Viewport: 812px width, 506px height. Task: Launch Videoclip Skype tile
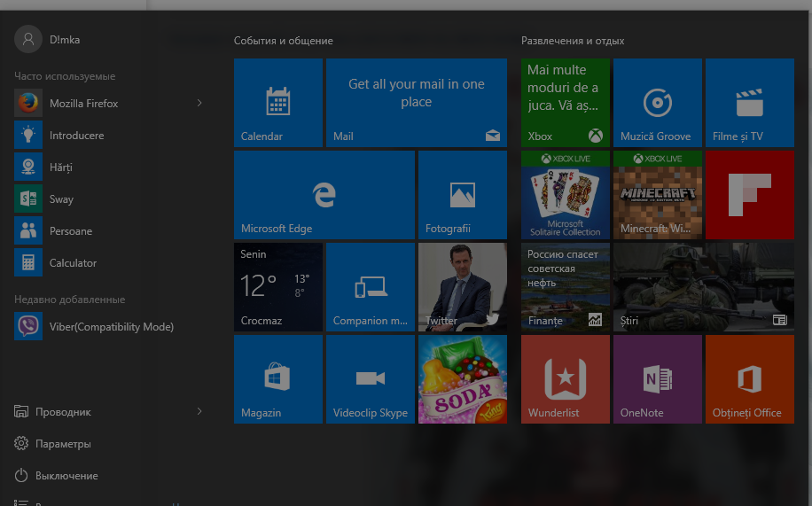tap(371, 379)
